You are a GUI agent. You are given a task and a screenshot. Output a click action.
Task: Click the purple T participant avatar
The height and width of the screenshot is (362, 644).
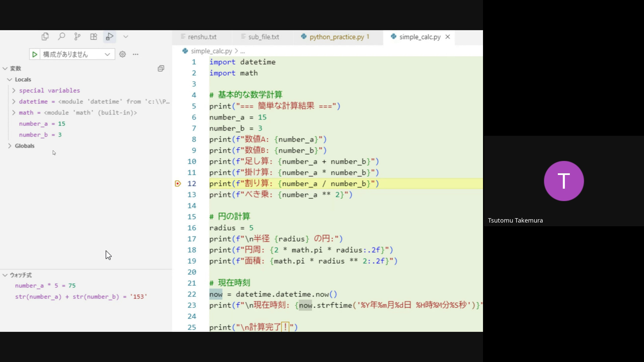(x=563, y=181)
